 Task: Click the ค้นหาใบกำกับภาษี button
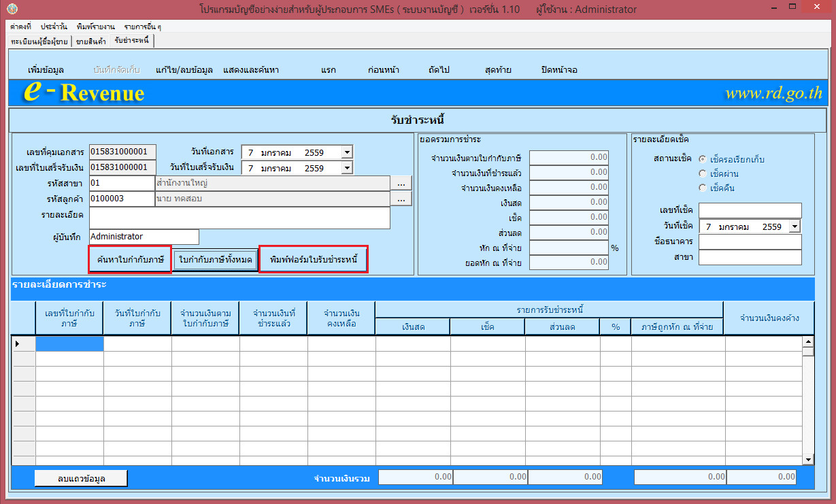(130, 261)
